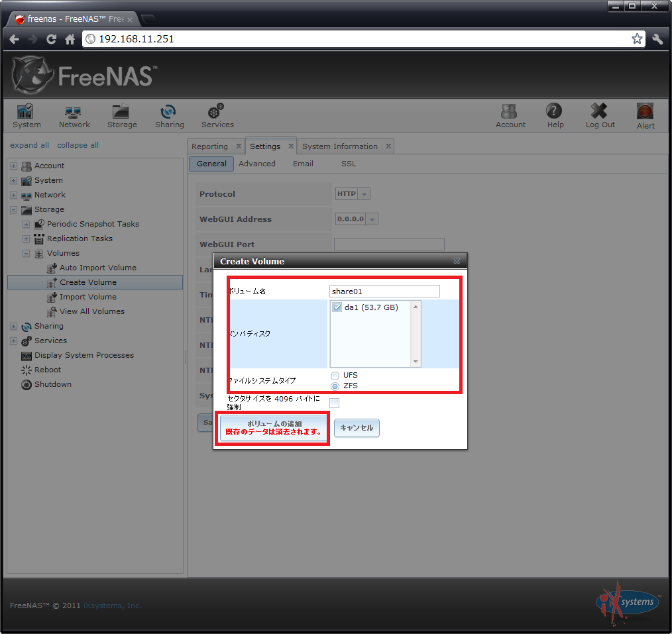Viewport: 672px width, 634px height.
Task: Click Reboot in the sidebar
Action: click(48, 370)
